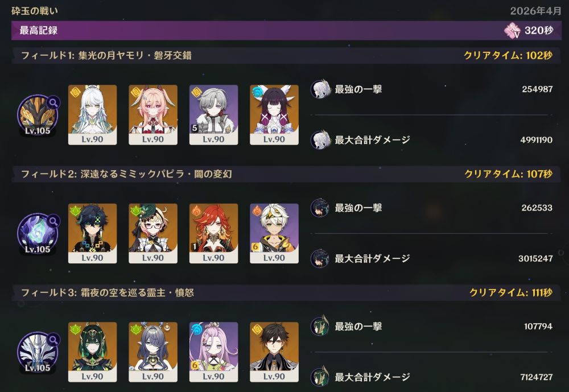Select dark-haired Geo character in Field 3
The width and height of the screenshot is (569, 392).
[x=274, y=352]
